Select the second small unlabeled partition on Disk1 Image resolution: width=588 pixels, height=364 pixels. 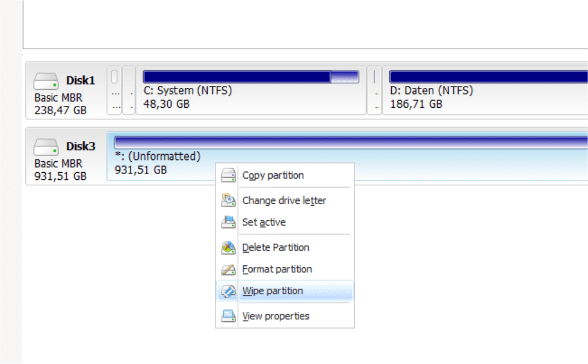click(x=129, y=90)
